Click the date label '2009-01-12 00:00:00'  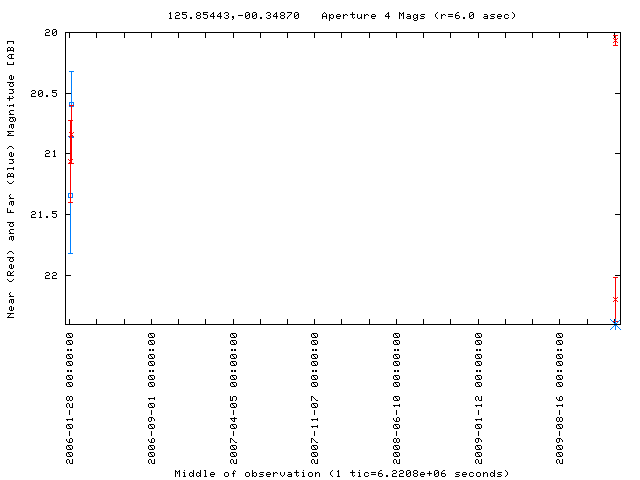tap(478, 398)
